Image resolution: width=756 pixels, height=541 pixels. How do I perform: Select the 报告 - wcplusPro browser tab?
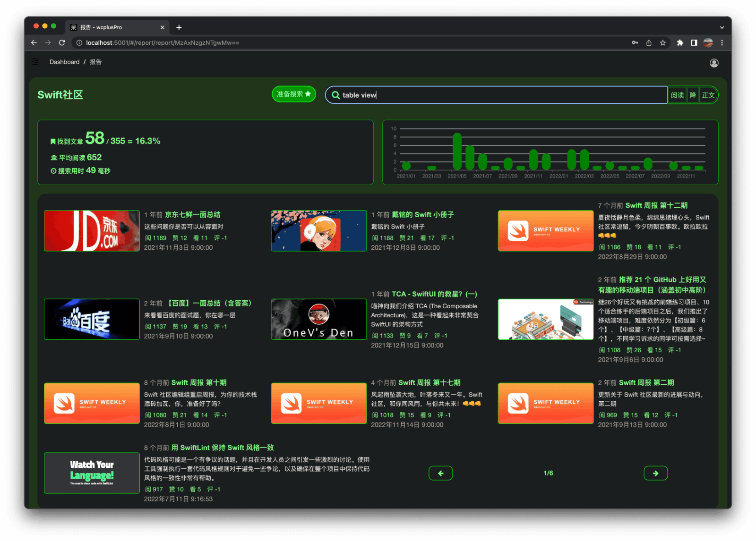(113, 27)
